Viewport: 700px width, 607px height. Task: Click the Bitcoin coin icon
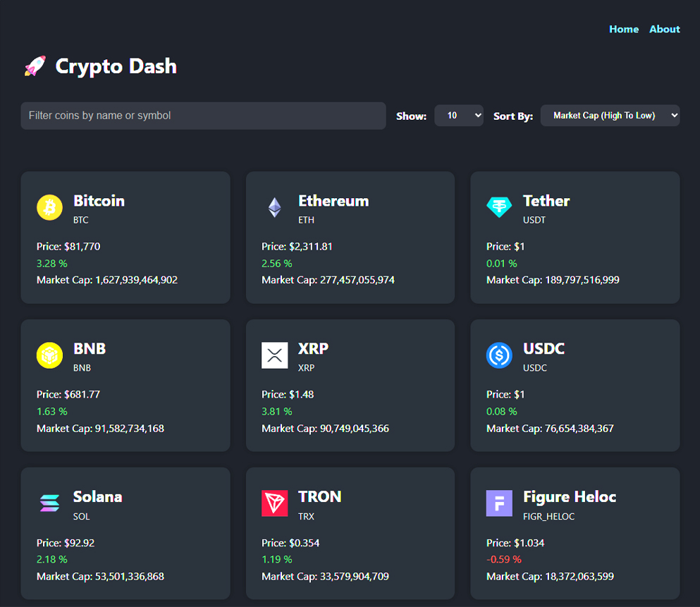[x=49, y=207]
